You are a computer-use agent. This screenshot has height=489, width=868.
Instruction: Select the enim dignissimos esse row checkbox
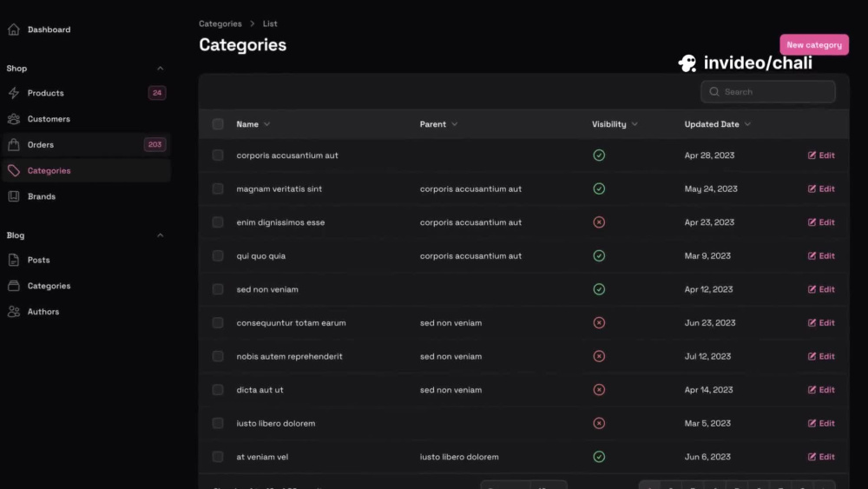point(218,222)
